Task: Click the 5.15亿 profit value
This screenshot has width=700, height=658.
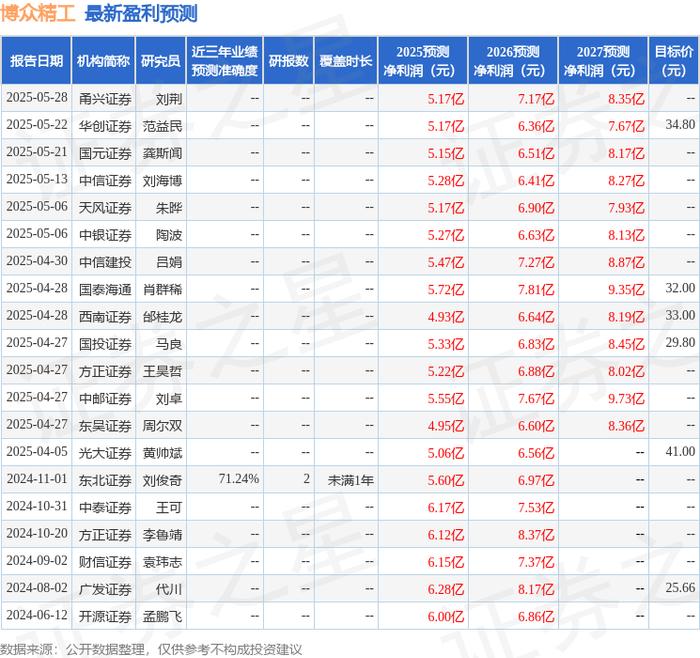Action: click(446, 153)
